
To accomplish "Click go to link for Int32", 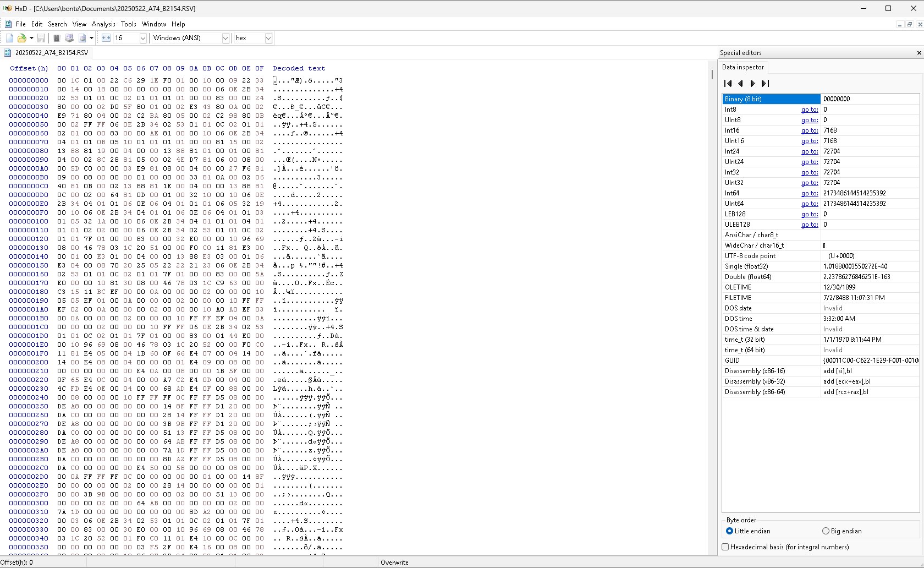I will coord(810,172).
